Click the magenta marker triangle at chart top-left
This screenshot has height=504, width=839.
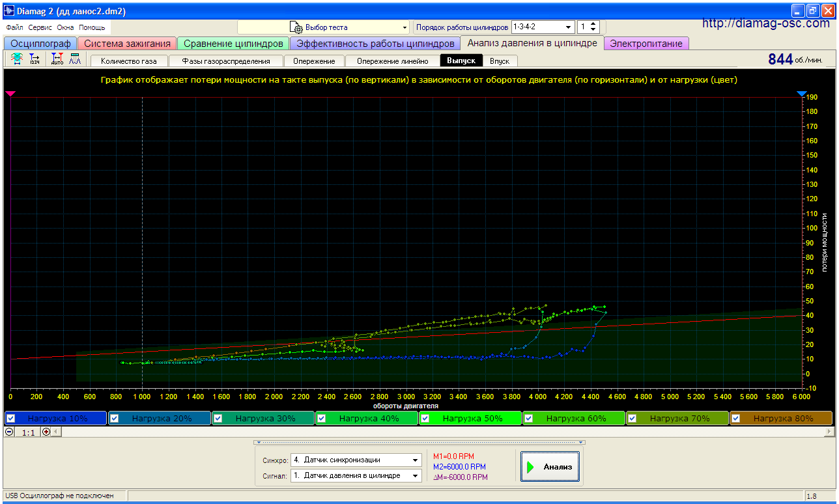(x=10, y=94)
